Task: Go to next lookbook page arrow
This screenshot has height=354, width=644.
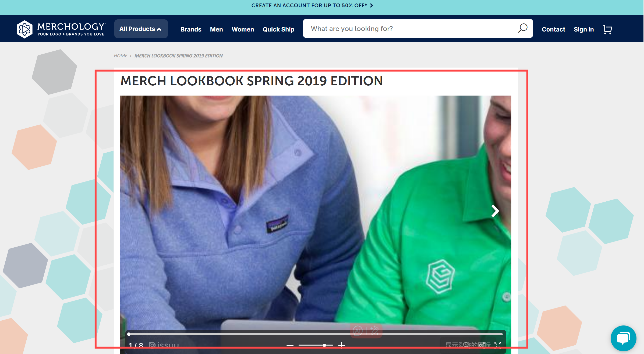Action: [x=495, y=211]
